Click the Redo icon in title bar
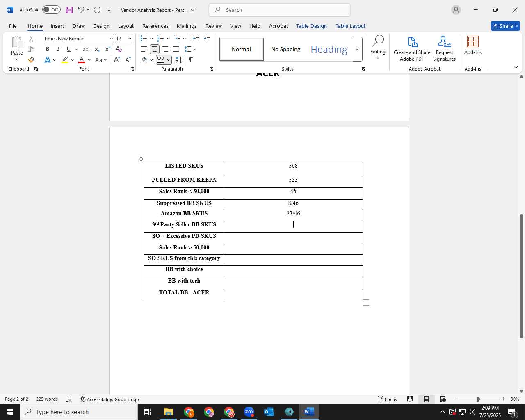 click(97, 10)
